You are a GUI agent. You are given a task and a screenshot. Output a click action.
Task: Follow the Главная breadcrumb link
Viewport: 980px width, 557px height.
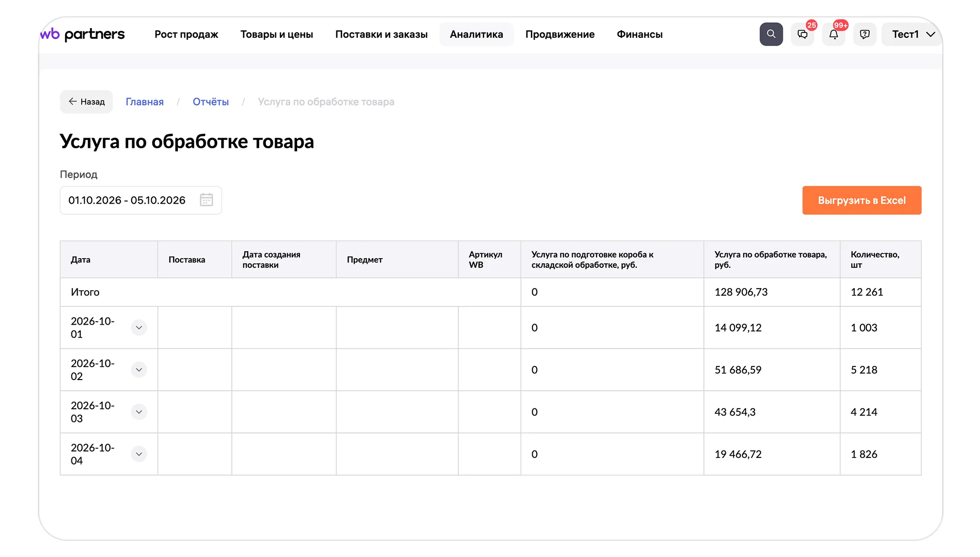pos(145,102)
